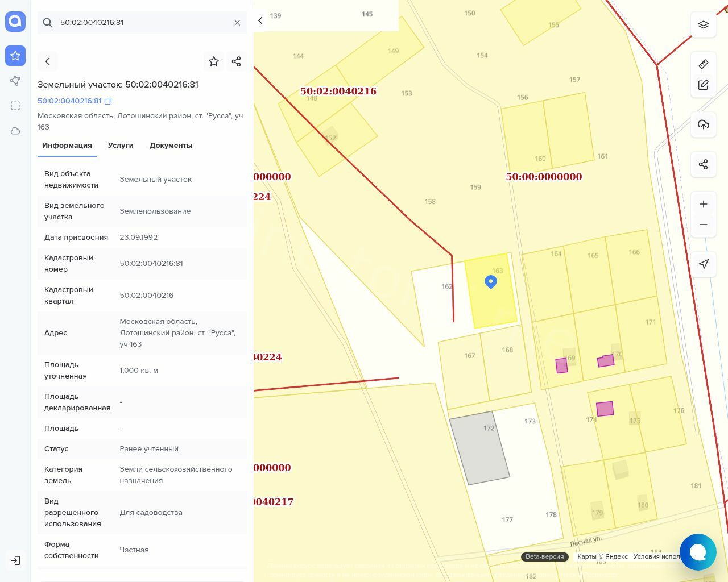Add this parcel to favorites
728x582 pixels.
[x=214, y=61]
